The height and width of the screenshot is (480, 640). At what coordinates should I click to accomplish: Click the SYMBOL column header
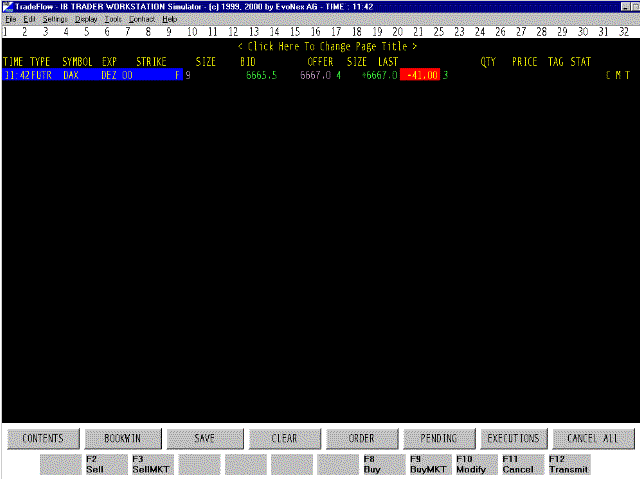(x=77, y=62)
